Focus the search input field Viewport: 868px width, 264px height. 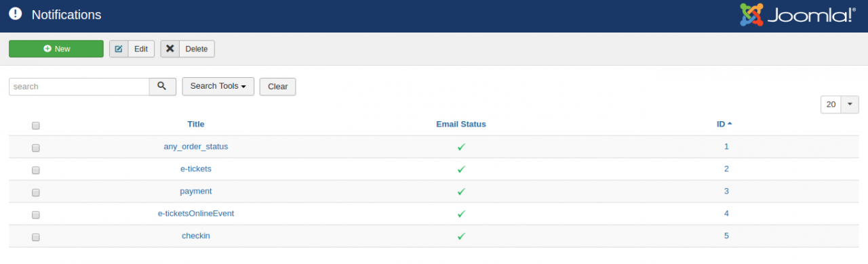[79, 87]
